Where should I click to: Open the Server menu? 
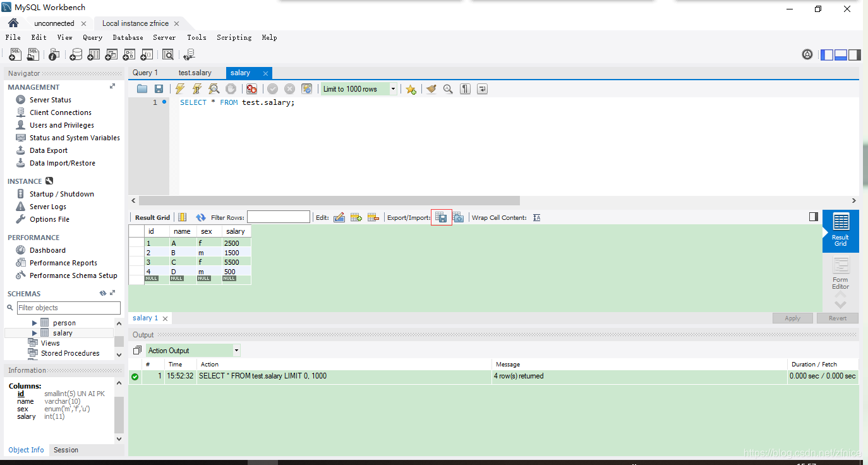tap(164, 37)
